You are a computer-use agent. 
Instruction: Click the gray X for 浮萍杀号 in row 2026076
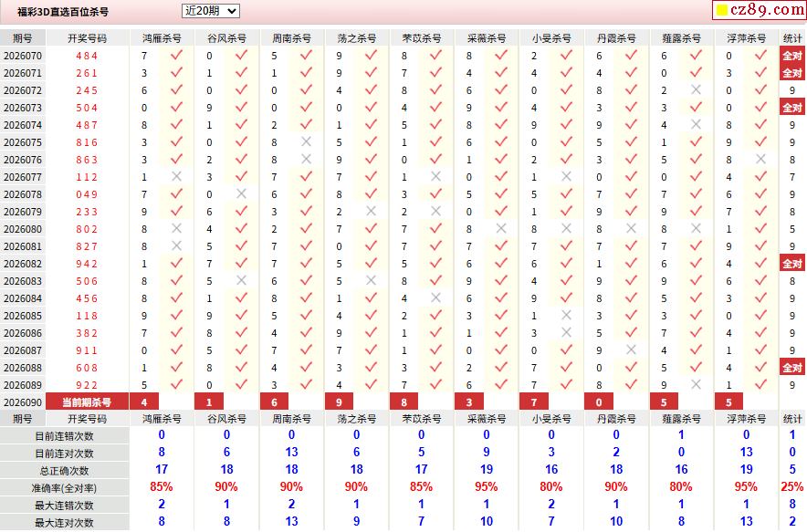(x=760, y=160)
